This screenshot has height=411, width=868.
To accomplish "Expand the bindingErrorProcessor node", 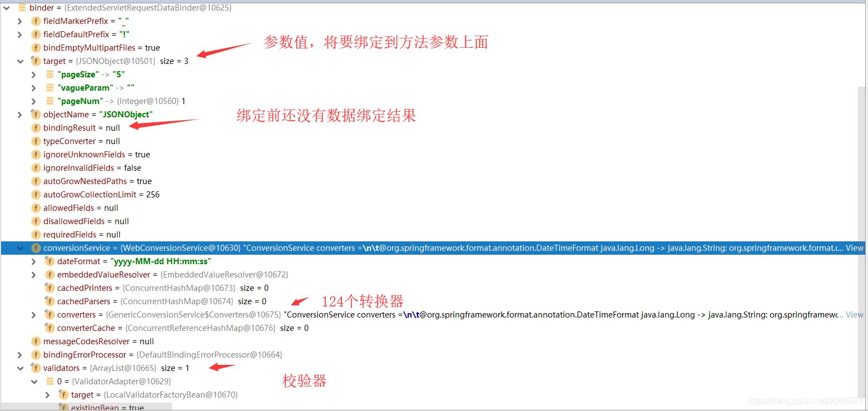I will pos(20,355).
